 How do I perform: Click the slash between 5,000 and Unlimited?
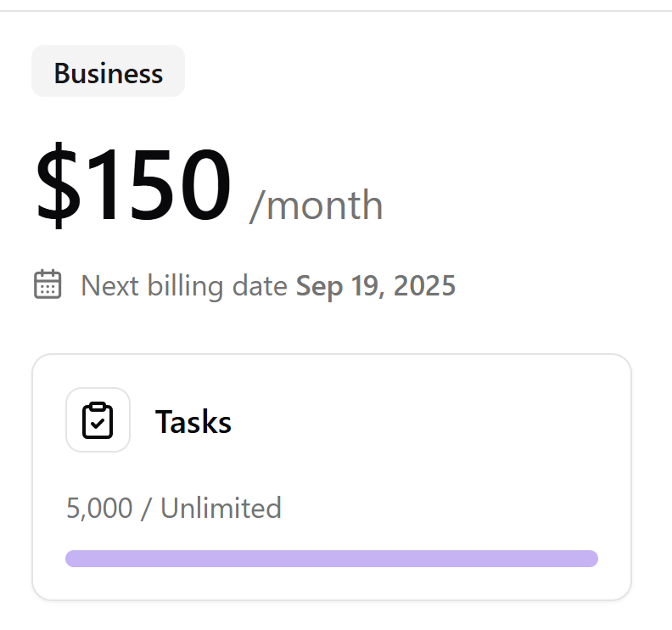tap(146, 509)
